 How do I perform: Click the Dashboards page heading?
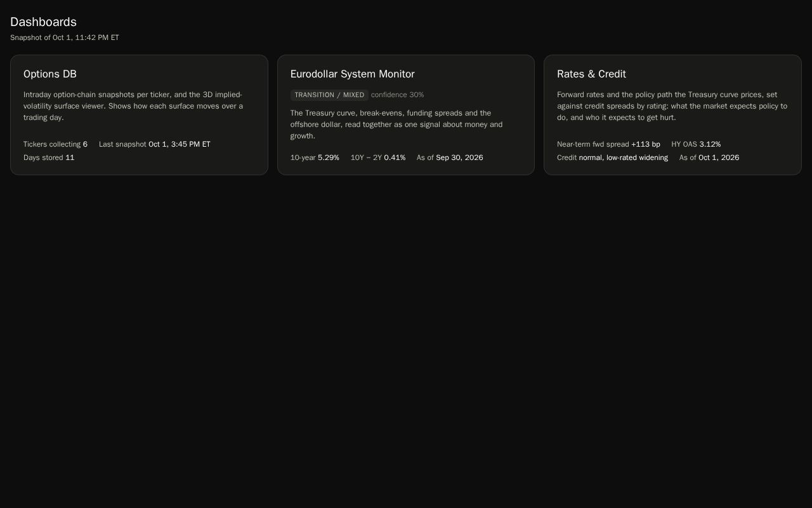(43, 22)
